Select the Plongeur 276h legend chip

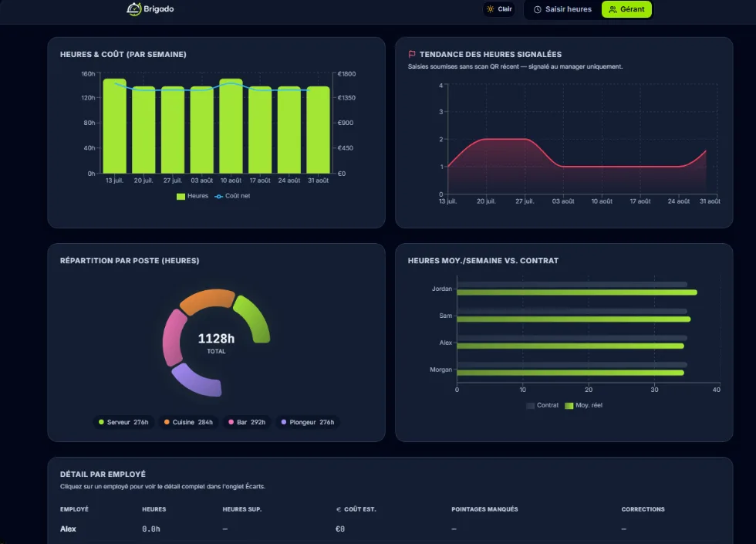pyautogui.click(x=308, y=422)
